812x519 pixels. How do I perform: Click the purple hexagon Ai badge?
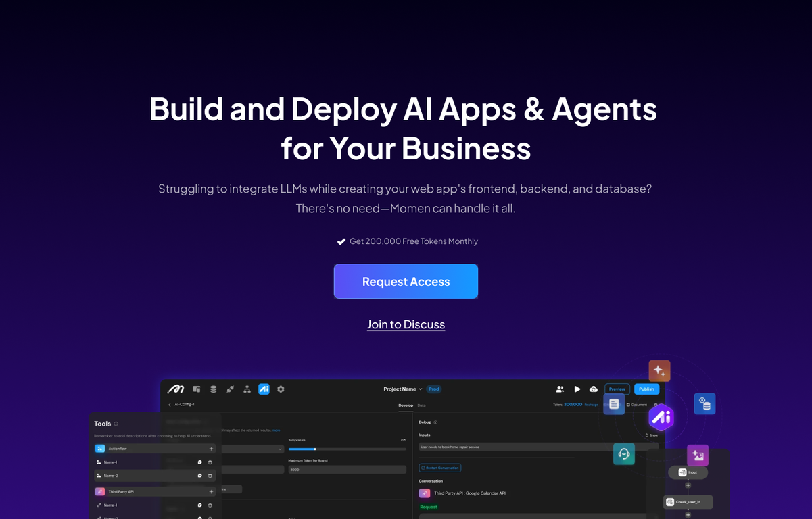click(x=661, y=418)
